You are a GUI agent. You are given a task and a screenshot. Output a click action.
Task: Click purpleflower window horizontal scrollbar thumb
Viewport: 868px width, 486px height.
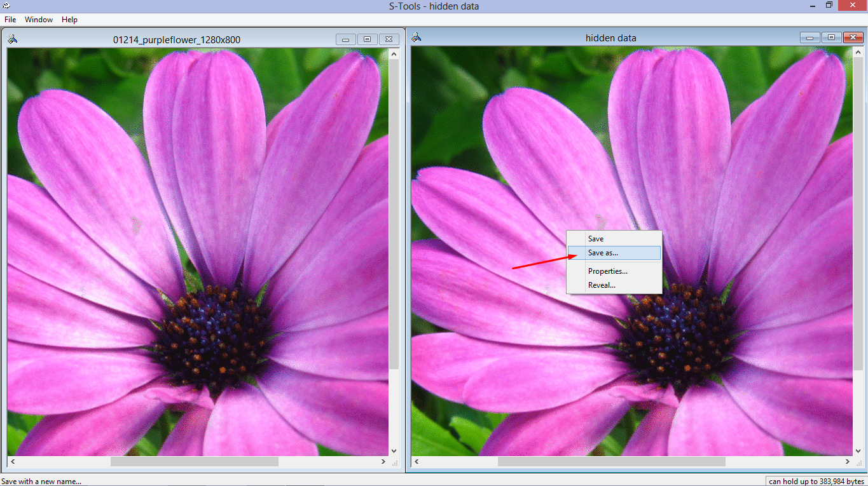[194, 462]
